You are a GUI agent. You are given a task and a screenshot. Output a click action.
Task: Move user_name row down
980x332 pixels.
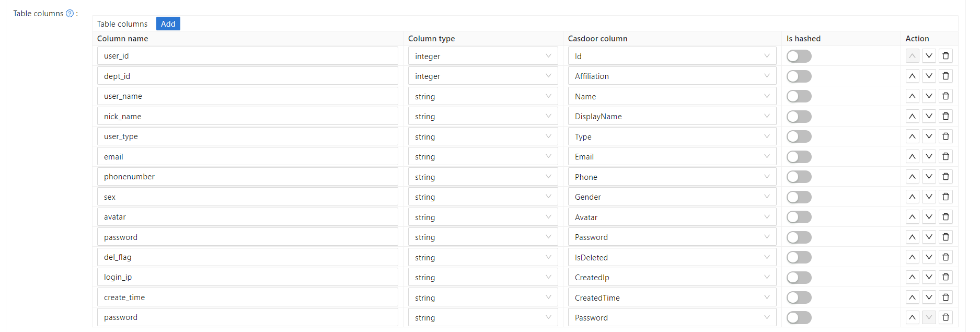tap(929, 96)
